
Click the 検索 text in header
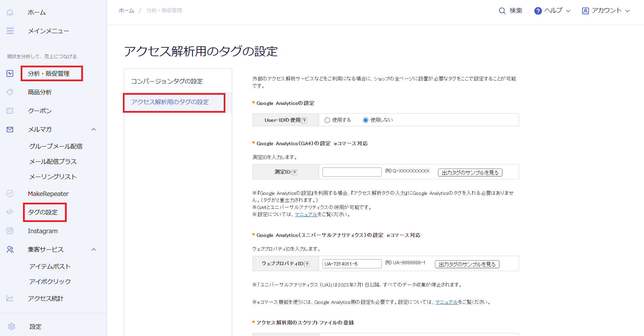click(x=516, y=11)
